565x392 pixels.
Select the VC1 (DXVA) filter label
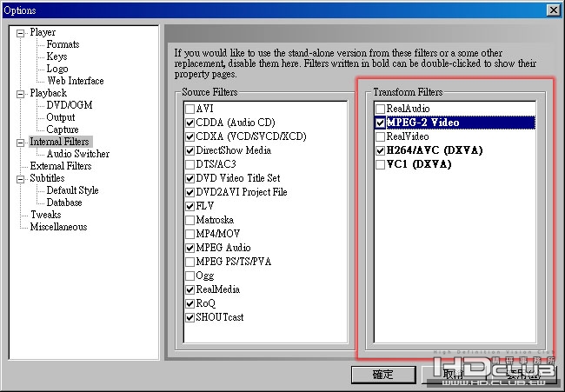(x=419, y=164)
